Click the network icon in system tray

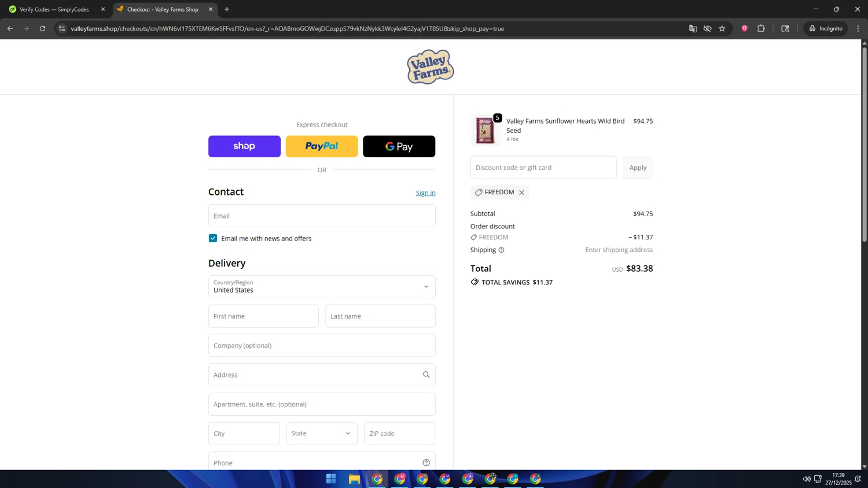[818, 479]
